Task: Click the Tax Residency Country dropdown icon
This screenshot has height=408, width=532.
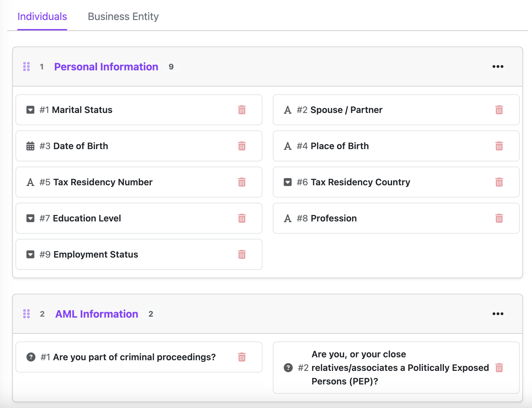Action: [288, 182]
